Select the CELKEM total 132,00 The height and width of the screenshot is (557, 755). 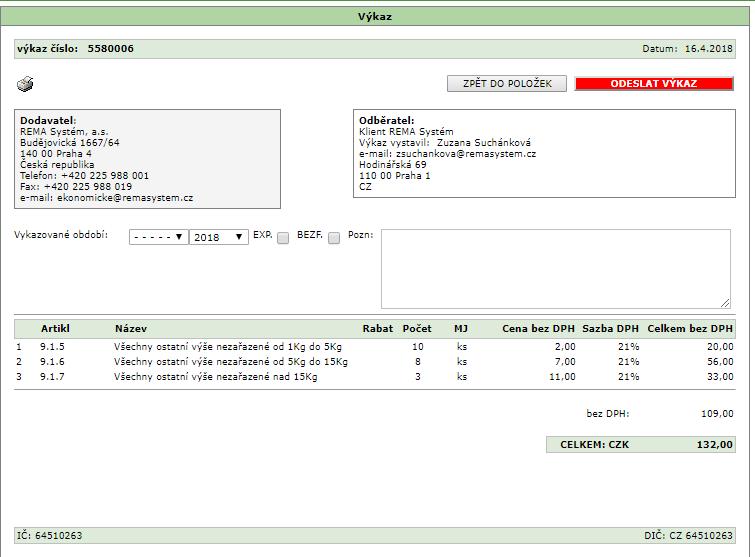715,444
